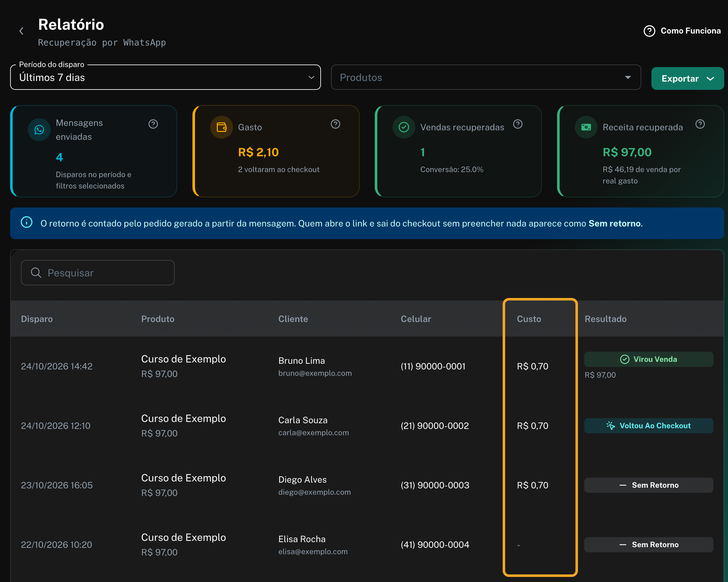Image resolution: width=728 pixels, height=582 pixels.
Task: Go back using the left chevron arrow
Action: pos(21,31)
